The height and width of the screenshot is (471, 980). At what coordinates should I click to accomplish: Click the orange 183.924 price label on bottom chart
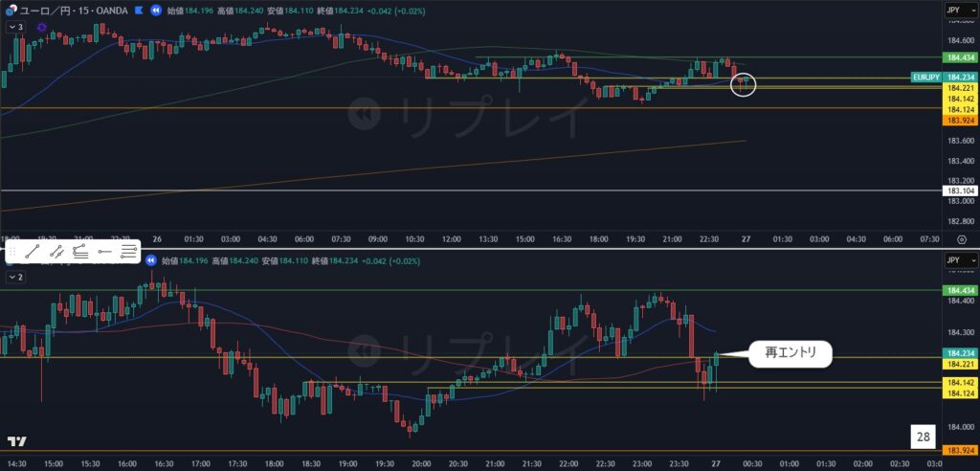[x=960, y=450]
